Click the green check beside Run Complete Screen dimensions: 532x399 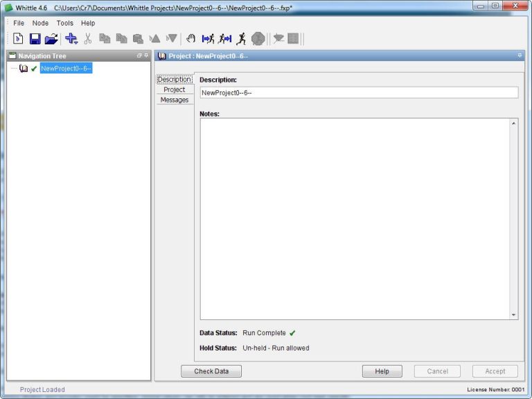[292, 333]
